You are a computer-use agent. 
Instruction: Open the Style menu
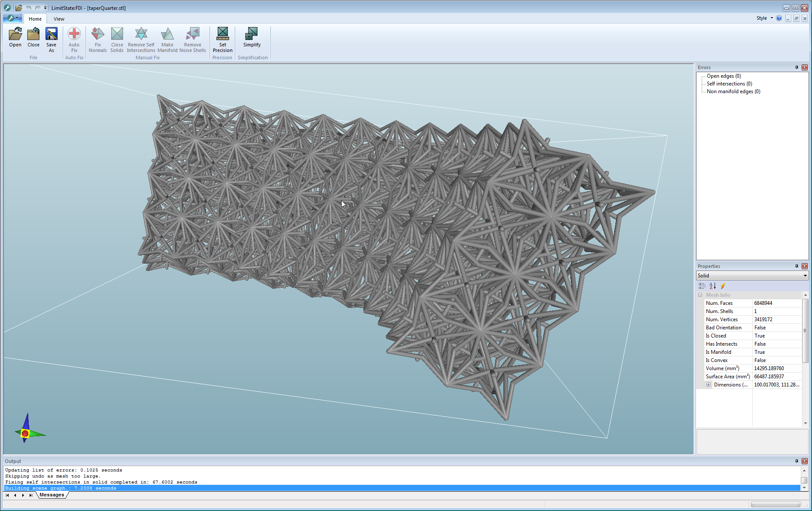click(764, 18)
